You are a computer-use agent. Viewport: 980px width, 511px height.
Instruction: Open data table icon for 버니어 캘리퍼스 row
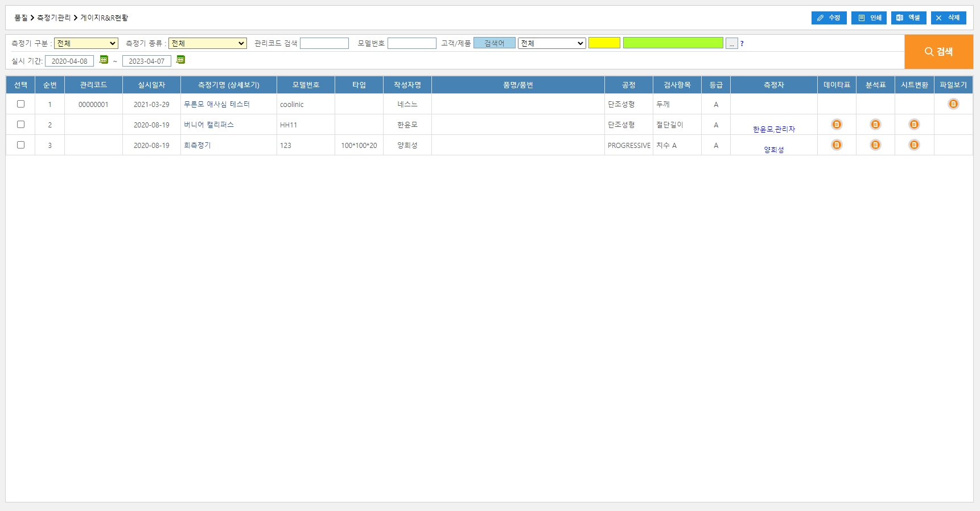[x=837, y=125]
